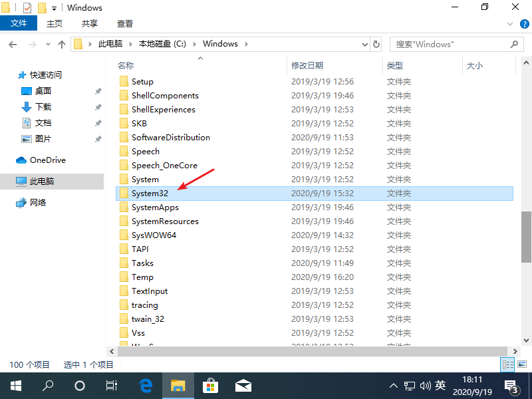
Task: Open Microsoft Store from the taskbar
Action: pos(210,386)
